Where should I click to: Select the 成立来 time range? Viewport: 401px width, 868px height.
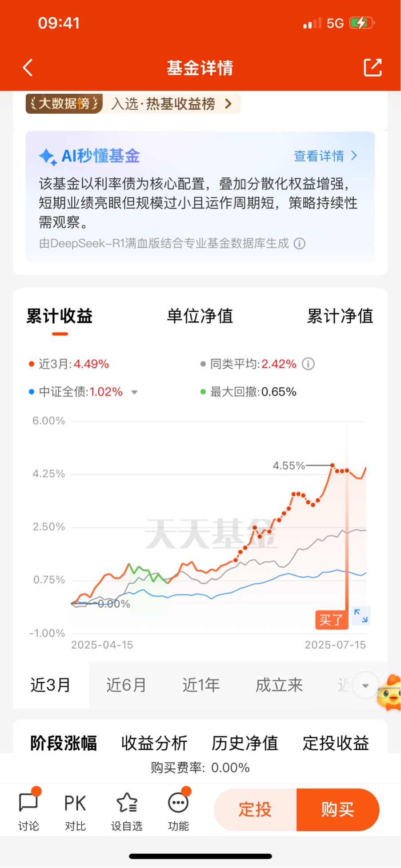pyautogui.click(x=279, y=685)
